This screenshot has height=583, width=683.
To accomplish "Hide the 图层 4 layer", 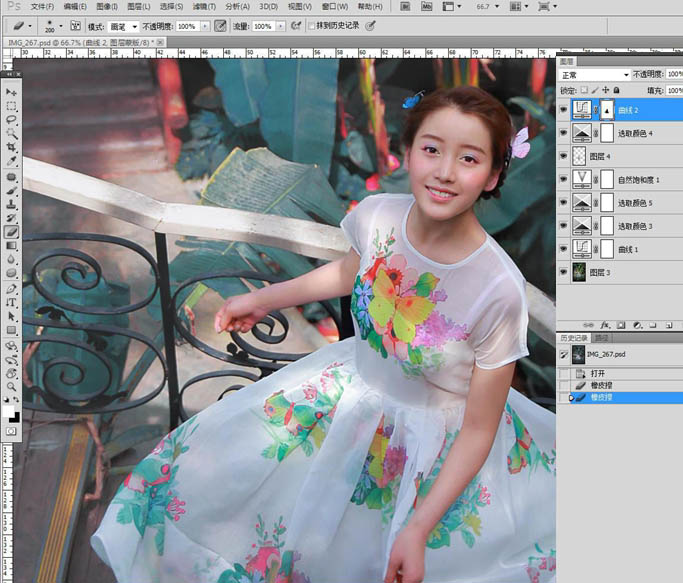I will point(563,156).
